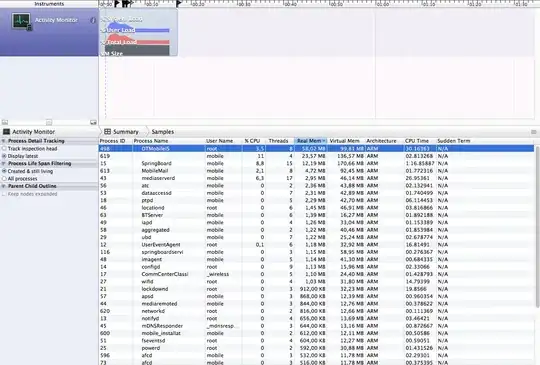
Task: Select the mediaserverd process row
Action: 316,178
